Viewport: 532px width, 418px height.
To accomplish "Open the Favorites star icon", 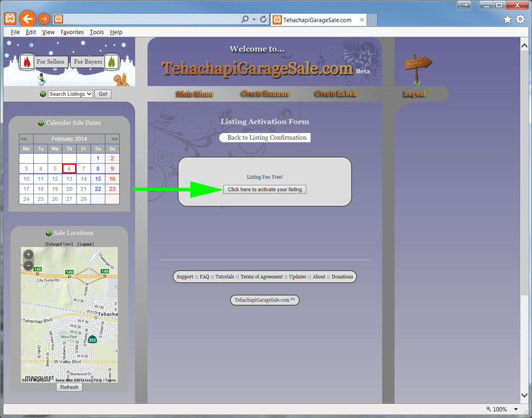I will pos(507,19).
